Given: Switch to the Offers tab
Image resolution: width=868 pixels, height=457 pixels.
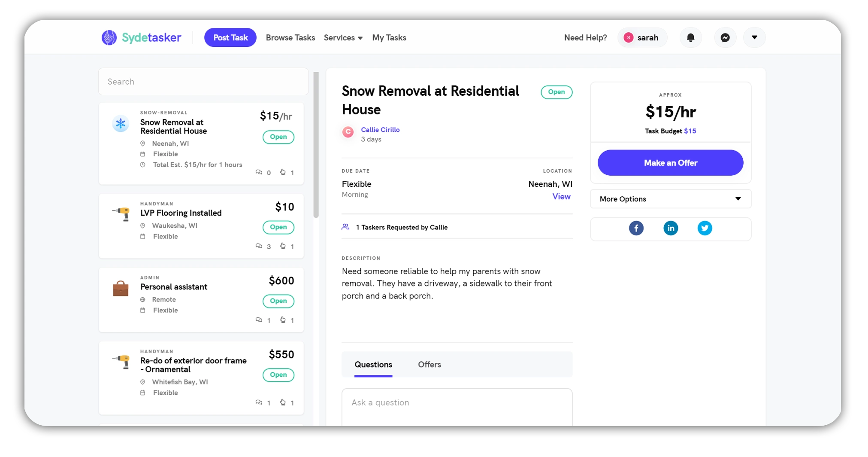Looking at the screenshot, I should tap(429, 364).
